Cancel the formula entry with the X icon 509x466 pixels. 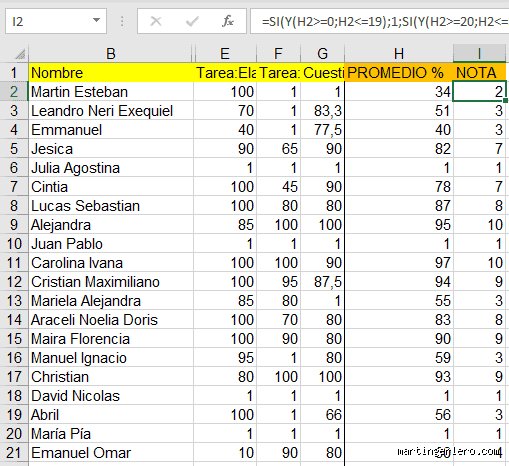point(156,21)
